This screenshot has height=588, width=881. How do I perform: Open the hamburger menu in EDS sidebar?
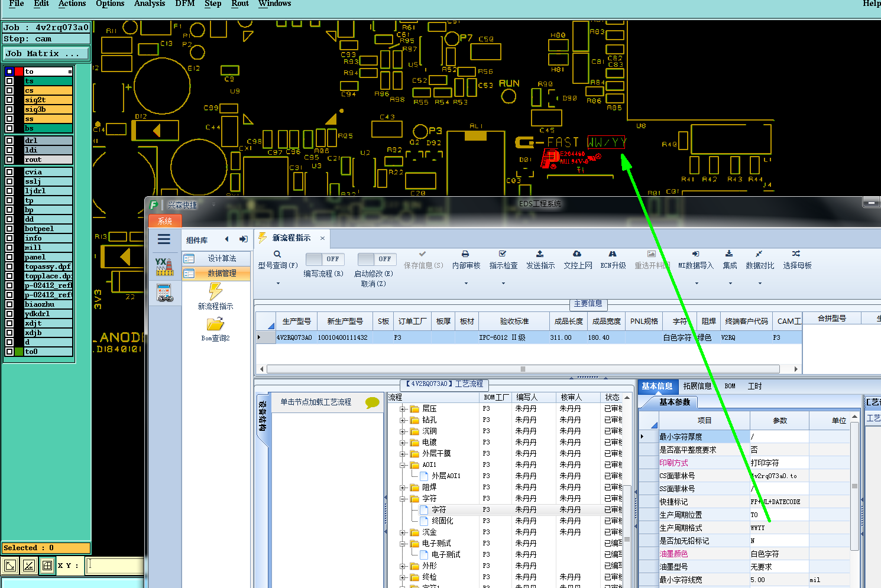click(164, 239)
